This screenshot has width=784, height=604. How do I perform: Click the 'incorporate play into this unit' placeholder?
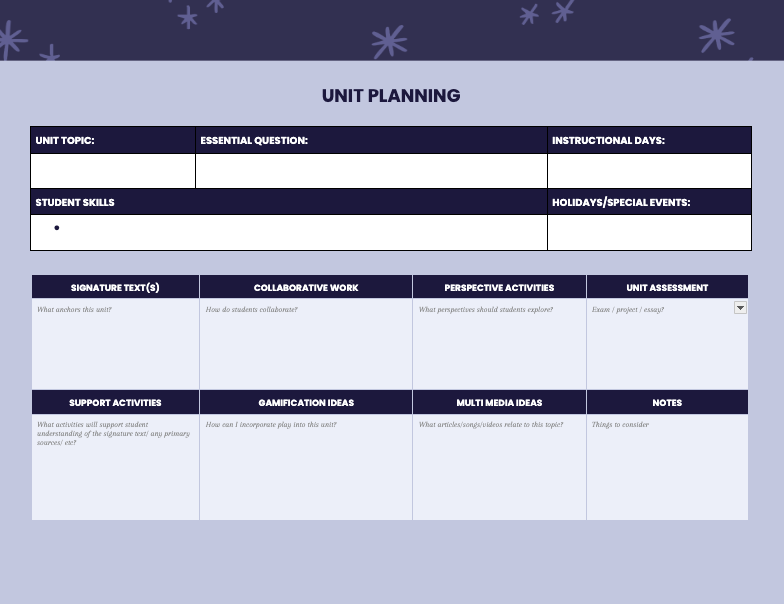(x=271, y=424)
